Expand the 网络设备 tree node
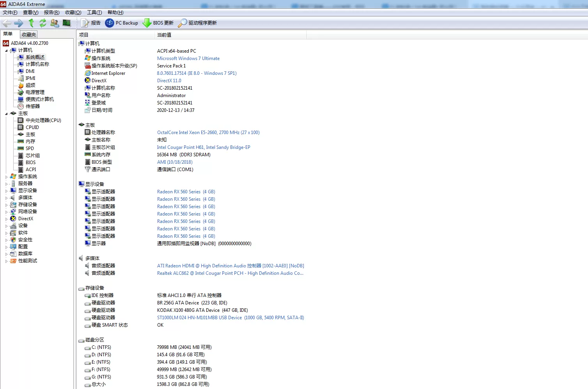588x389 pixels. [6, 212]
